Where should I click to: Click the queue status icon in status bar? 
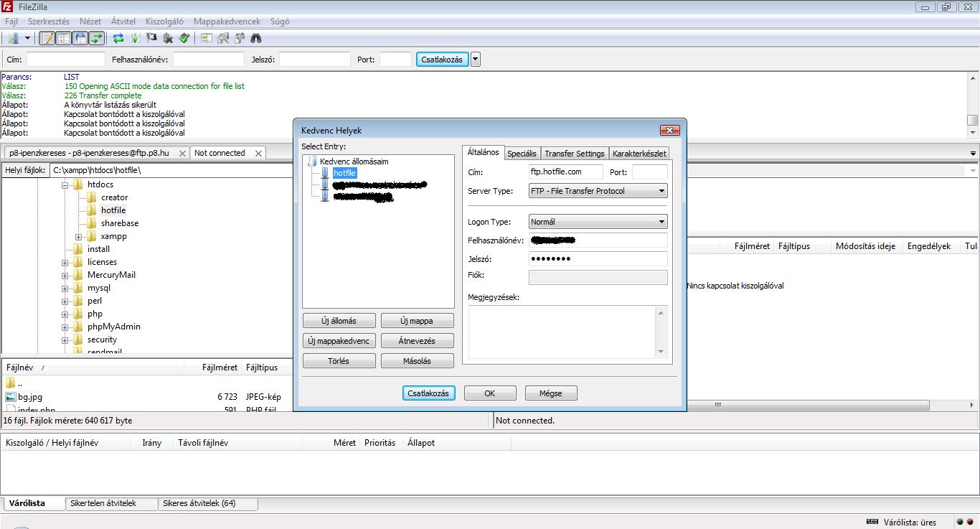[x=872, y=522]
